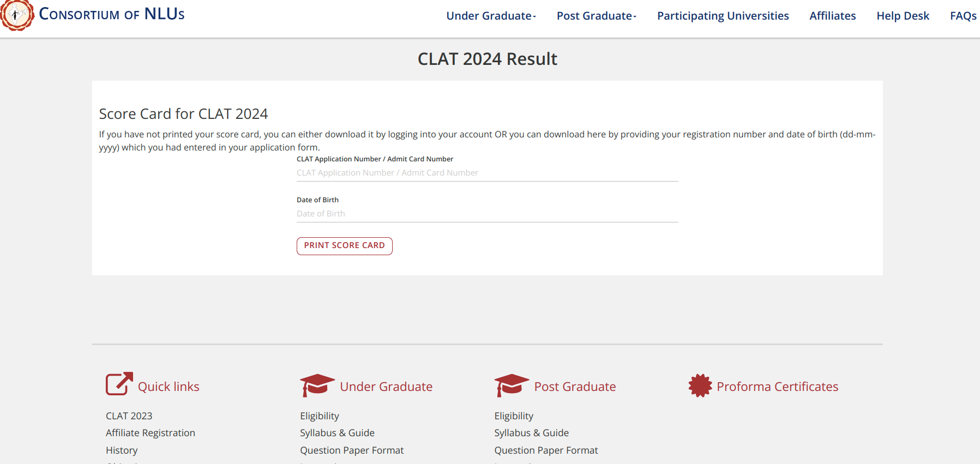Click the Consortium of NLUs logo emblem

click(17, 15)
